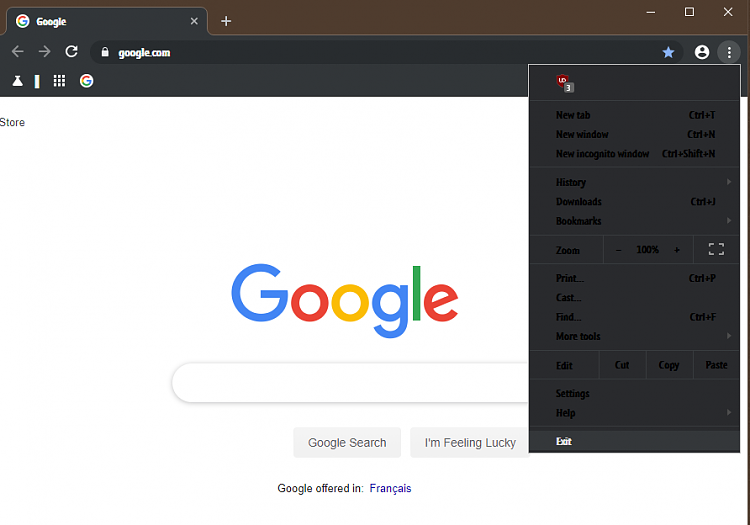Open the apps grid bookmark
The width and height of the screenshot is (750, 525).
point(59,81)
